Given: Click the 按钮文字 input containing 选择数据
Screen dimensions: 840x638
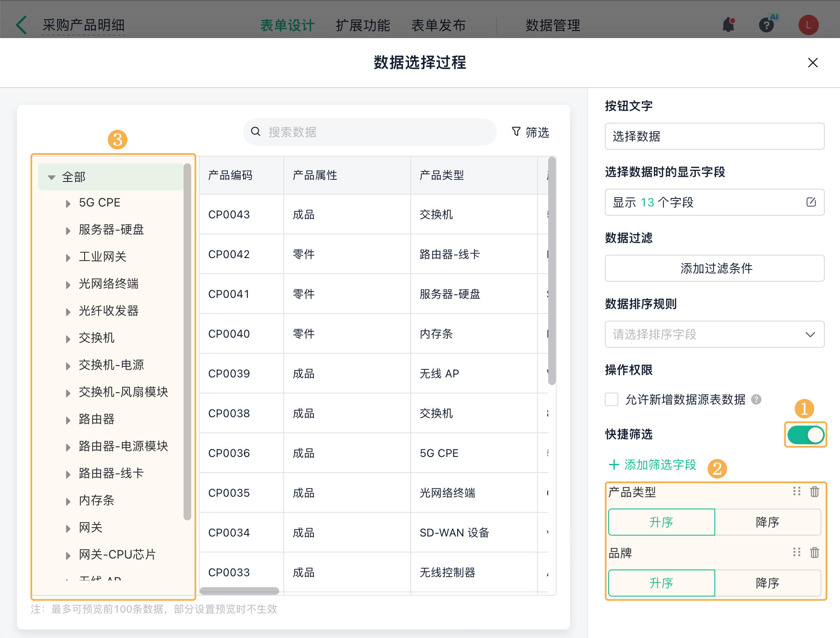Looking at the screenshot, I should pos(714,136).
